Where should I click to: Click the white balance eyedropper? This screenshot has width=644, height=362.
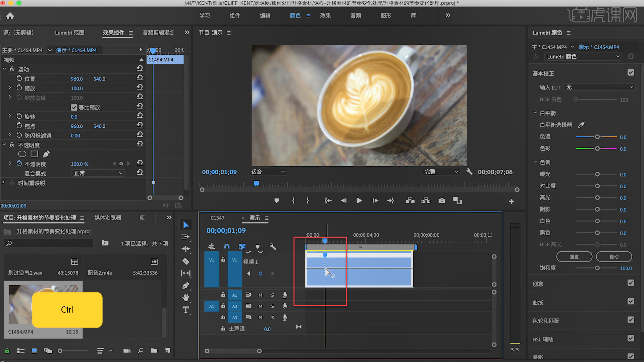[581, 125]
